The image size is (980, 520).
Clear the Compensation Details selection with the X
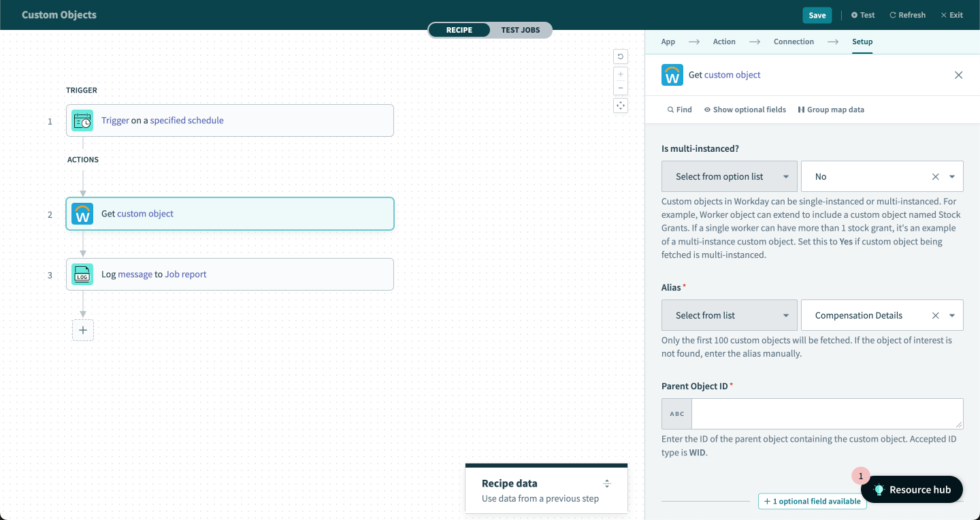click(935, 315)
